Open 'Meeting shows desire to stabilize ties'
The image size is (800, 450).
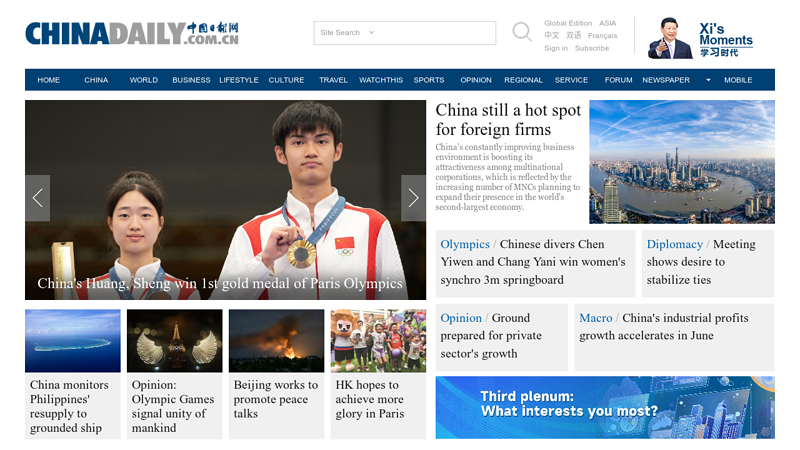tap(702, 262)
